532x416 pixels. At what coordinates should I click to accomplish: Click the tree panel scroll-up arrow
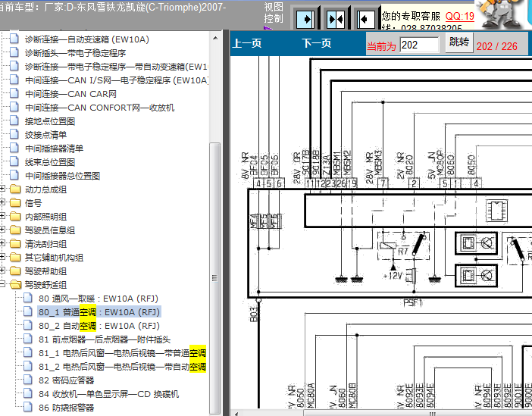coord(215,38)
